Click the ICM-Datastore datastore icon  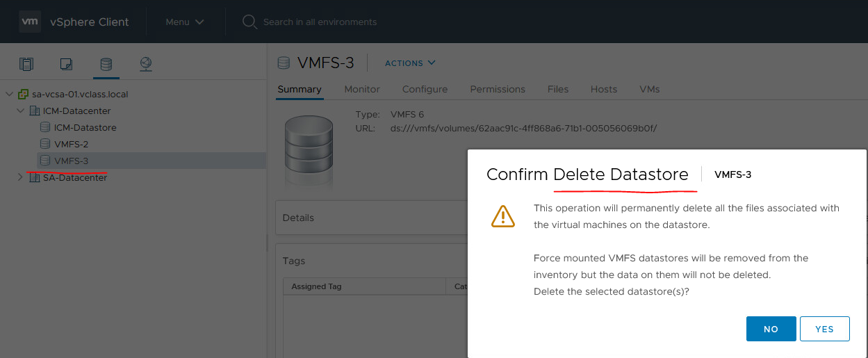[45, 127]
